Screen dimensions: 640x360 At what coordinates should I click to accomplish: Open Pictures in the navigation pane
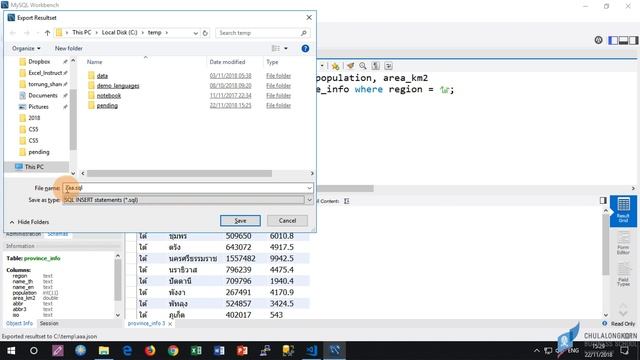38,107
